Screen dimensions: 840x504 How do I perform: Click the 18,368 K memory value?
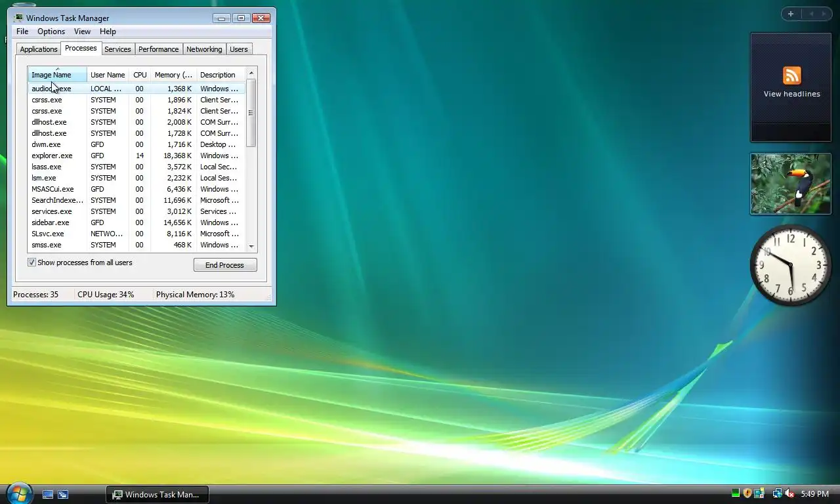point(178,156)
